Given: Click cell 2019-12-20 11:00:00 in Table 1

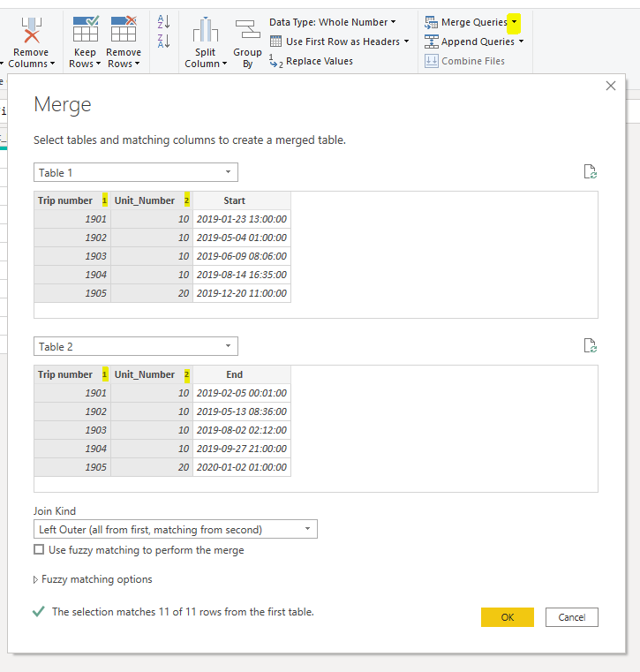Looking at the screenshot, I should [242, 293].
